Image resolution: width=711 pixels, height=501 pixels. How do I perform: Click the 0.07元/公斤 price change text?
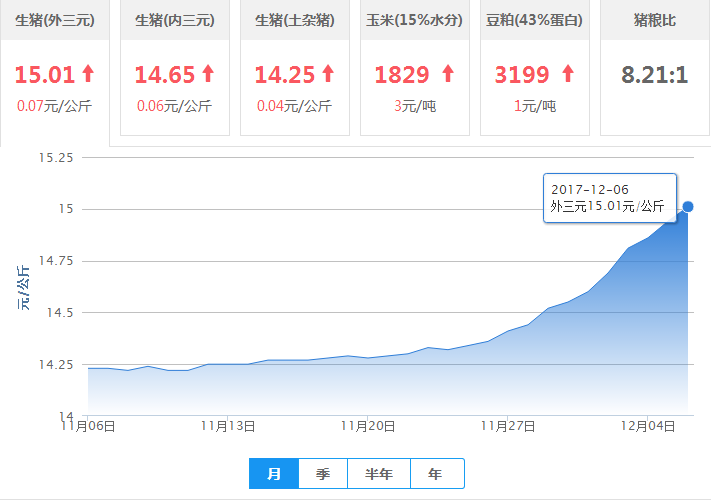pos(54,104)
